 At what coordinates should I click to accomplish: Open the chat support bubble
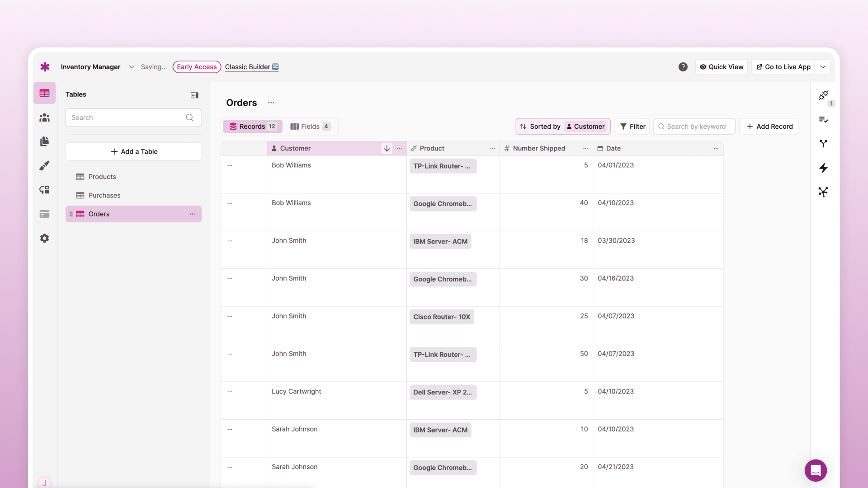click(815, 470)
